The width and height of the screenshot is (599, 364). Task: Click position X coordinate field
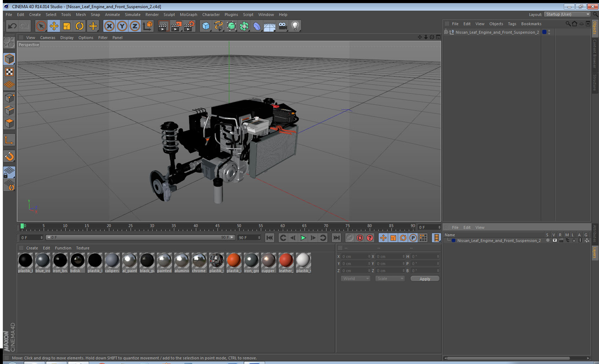point(356,256)
